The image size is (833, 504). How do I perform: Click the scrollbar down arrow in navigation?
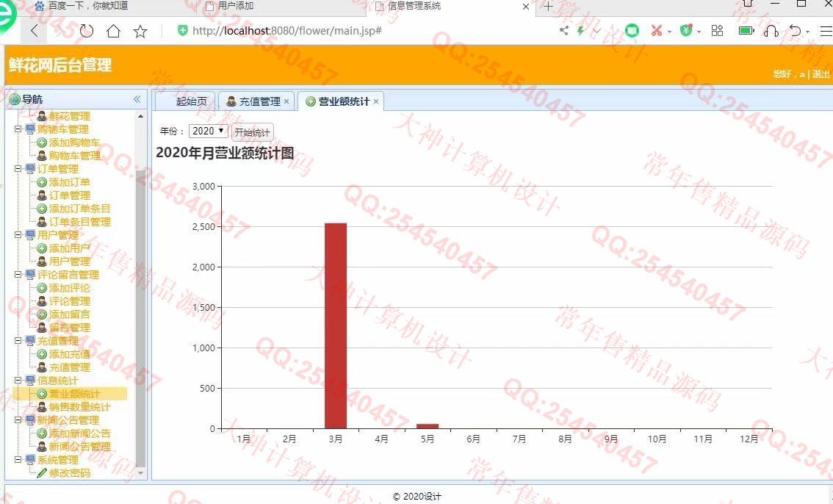tap(140, 472)
